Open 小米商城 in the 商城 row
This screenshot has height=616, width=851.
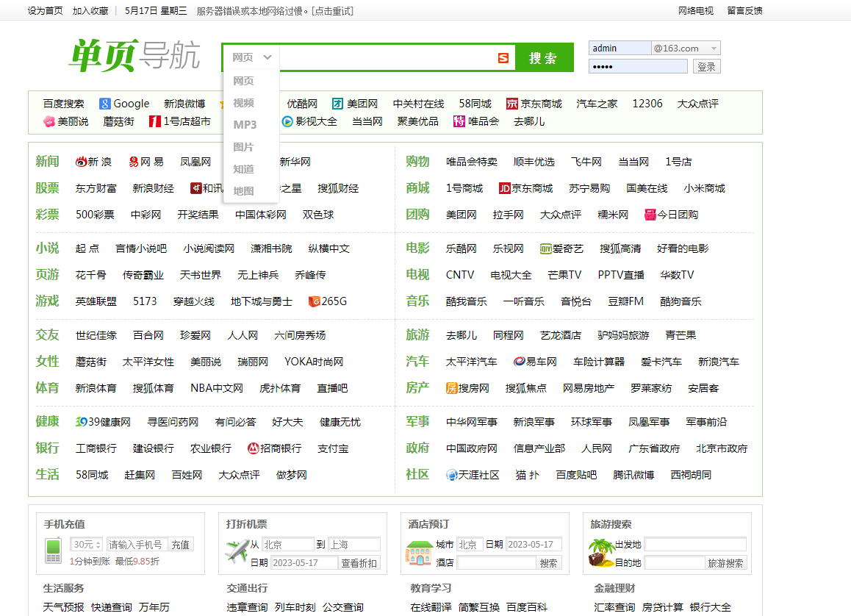[705, 188]
